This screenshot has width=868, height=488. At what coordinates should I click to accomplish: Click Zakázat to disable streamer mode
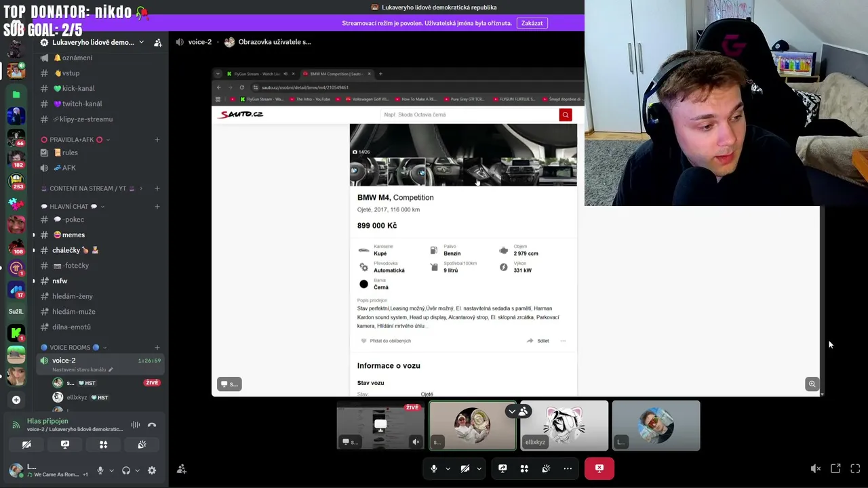532,23
